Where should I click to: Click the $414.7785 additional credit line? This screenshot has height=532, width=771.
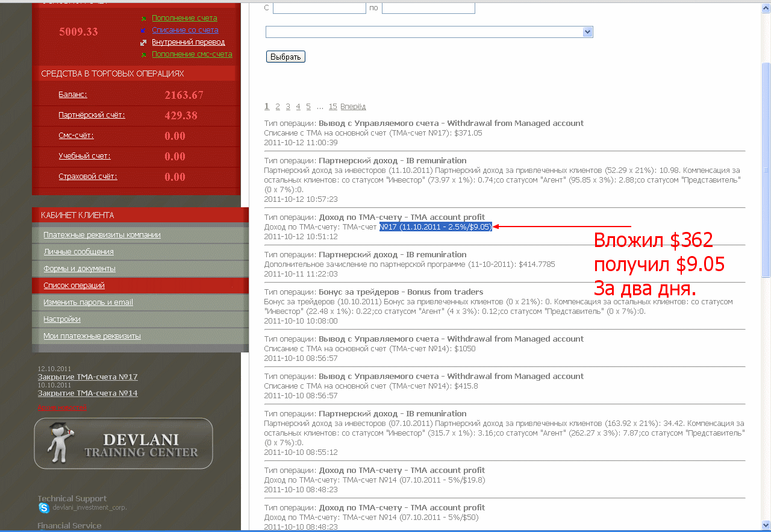tap(410, 264)
